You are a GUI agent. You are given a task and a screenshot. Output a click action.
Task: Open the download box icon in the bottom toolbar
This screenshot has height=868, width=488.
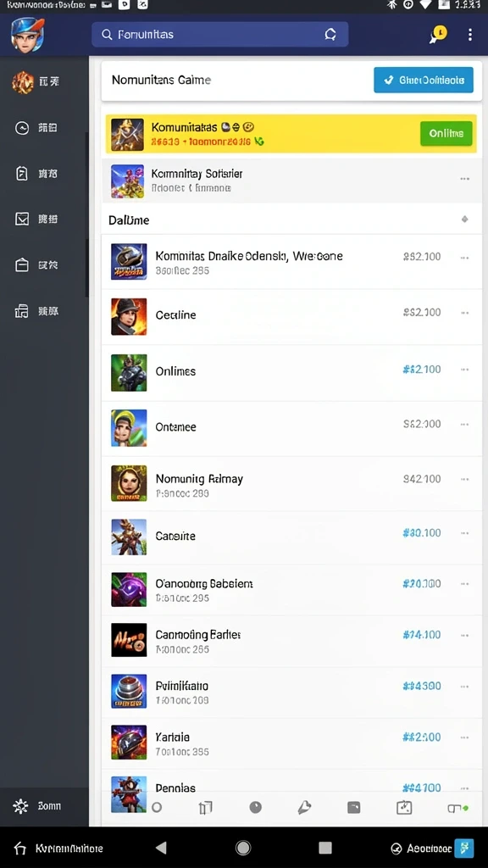404,808
